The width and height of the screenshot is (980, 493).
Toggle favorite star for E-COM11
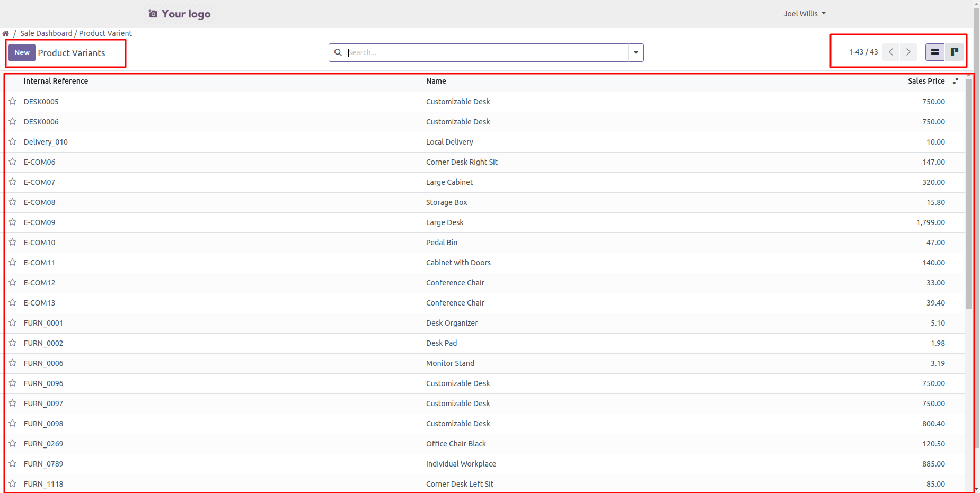(13, 262)
